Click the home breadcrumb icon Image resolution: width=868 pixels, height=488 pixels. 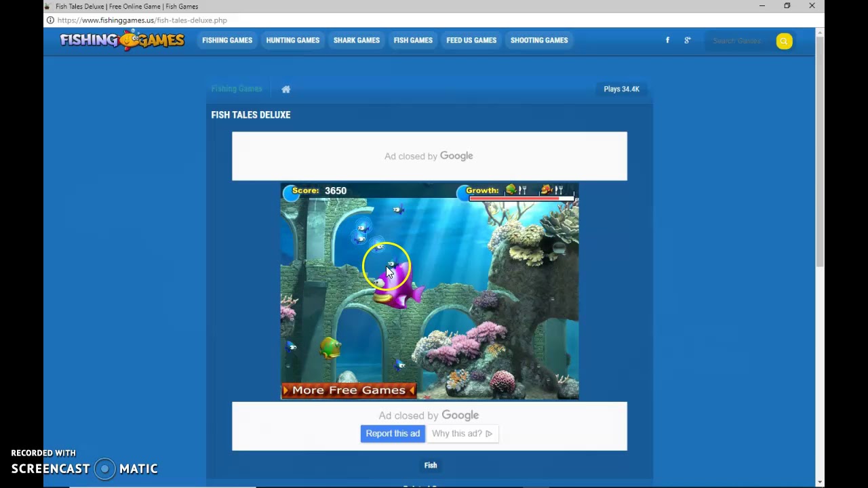tap(285, 89)
